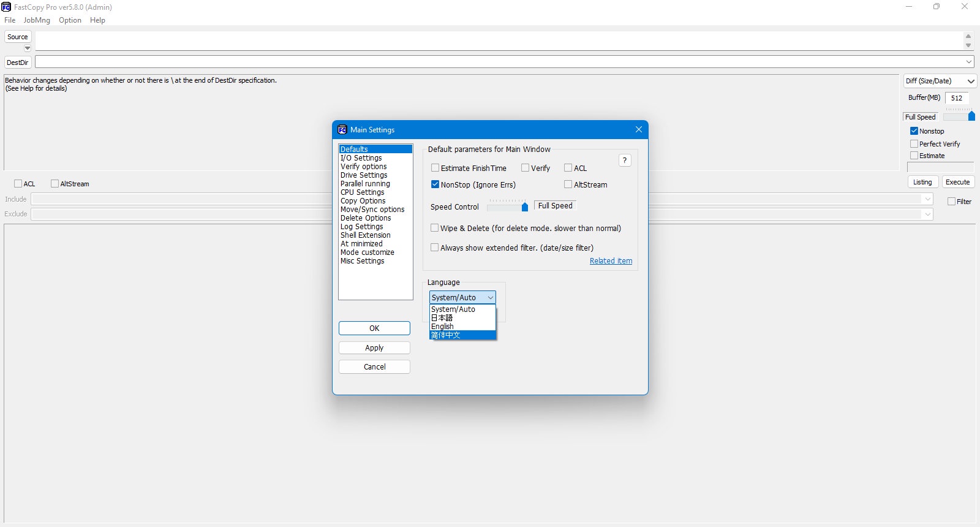Click the Apply button
This screenshot has height=527, width=980.
[x=374, y=348]
